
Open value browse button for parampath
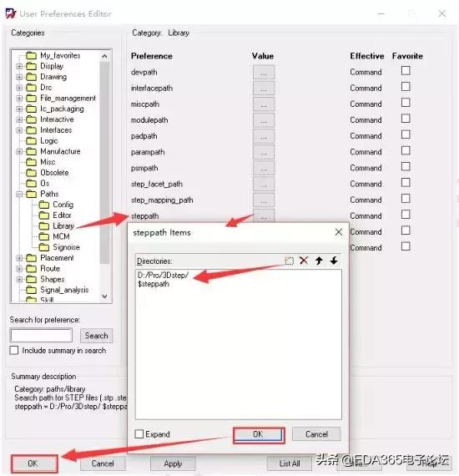(264, 152)
